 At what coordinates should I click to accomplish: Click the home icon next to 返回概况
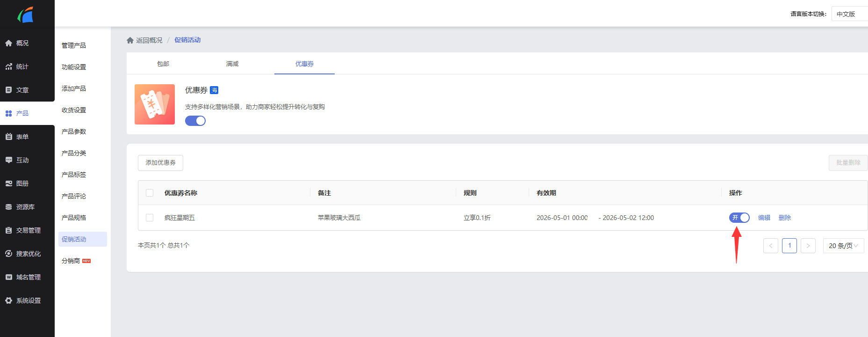pyautogui.click(x=130, y=40)
